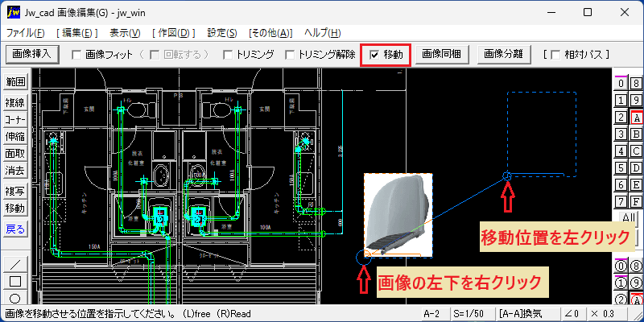Select the line drawing tool icon

click(x=15, y=263)
